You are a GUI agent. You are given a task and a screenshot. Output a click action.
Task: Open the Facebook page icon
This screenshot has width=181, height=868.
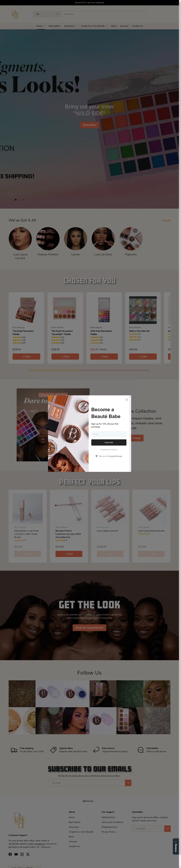pos(10,854)
